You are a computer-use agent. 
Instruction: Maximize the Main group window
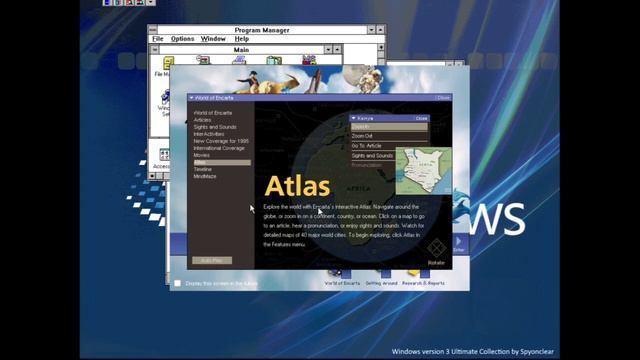(337, 49)
